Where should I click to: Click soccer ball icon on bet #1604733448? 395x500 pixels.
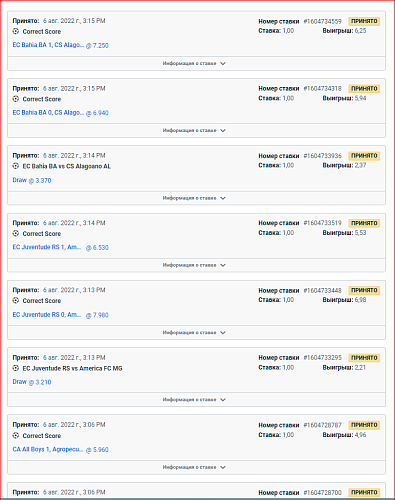(x=16, y=300)
